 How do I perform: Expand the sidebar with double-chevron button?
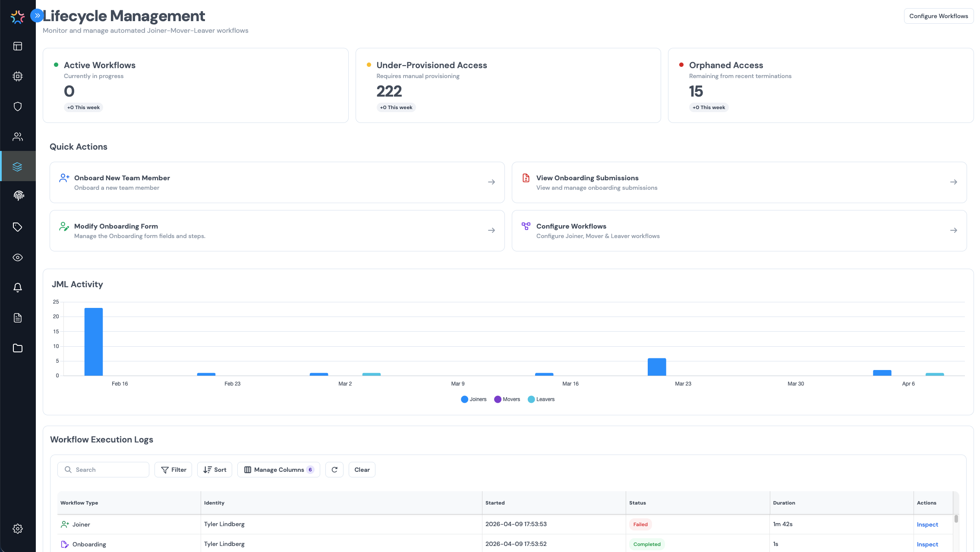coord(37,16)
